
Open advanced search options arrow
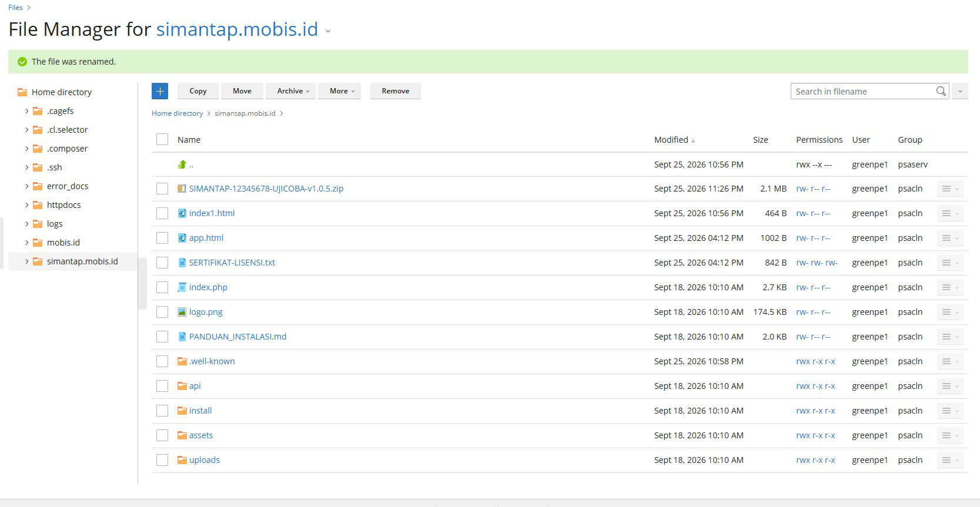pyautogui.click(x=960, y=91)
